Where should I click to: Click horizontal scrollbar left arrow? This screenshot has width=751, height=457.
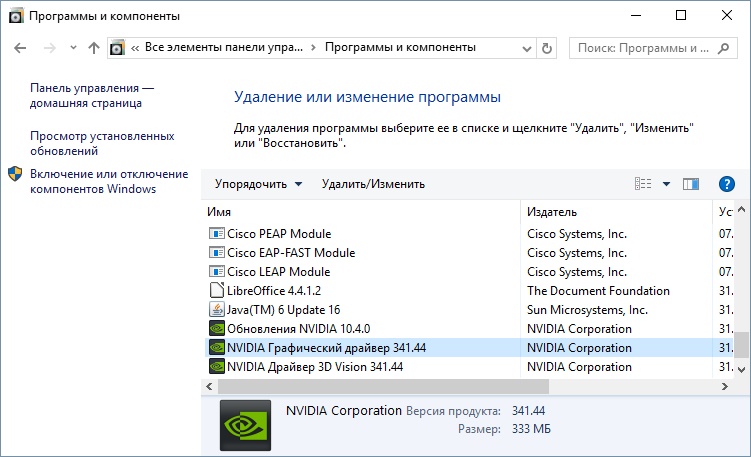pos(209,386)
